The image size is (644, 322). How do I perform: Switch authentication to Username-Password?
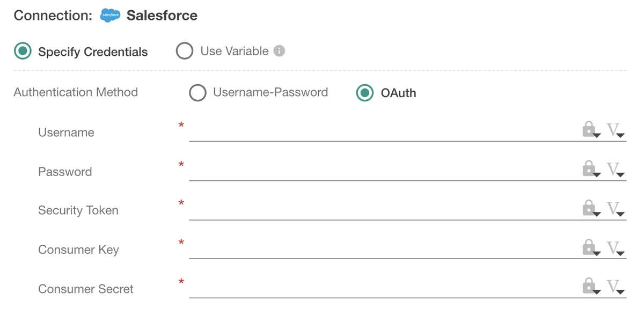pyautogui.click(x=197, y=93)
